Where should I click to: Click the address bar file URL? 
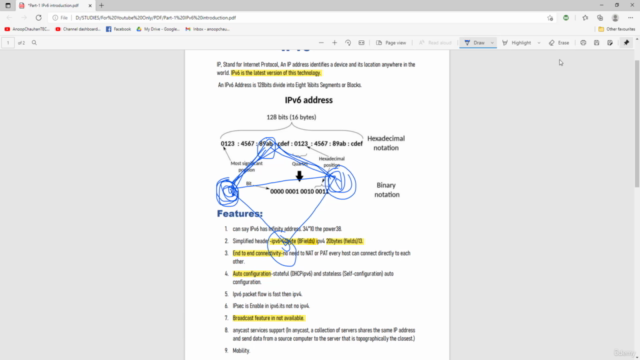click(156, 18)
